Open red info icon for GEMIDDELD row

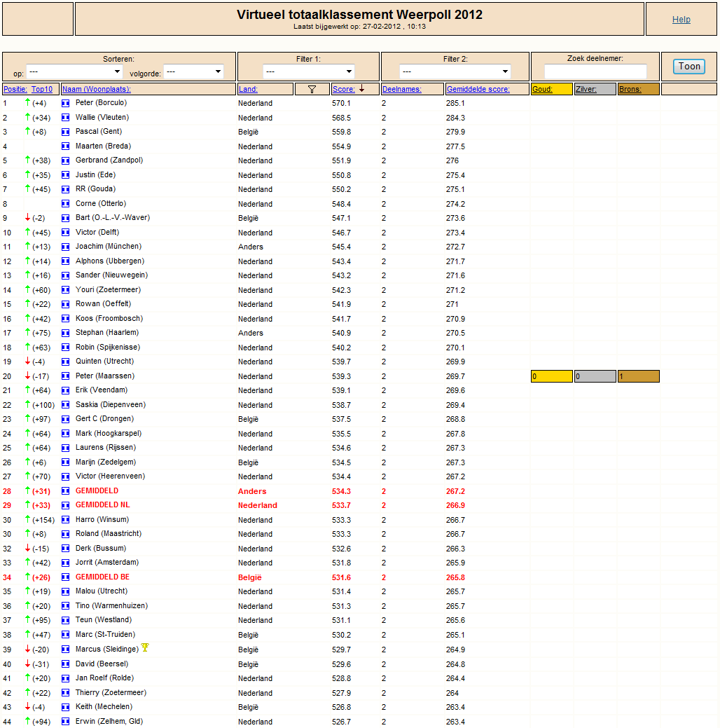[65, 491]
